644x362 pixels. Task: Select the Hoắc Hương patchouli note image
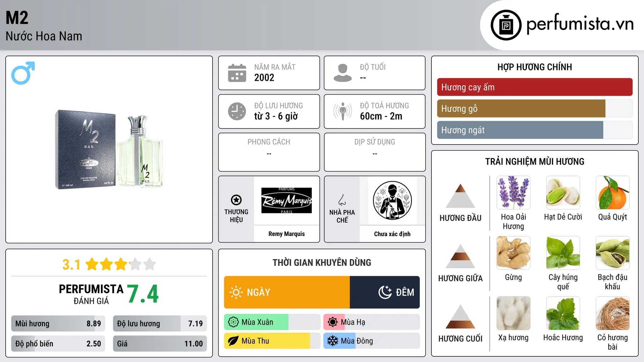[x=563, y=313]
